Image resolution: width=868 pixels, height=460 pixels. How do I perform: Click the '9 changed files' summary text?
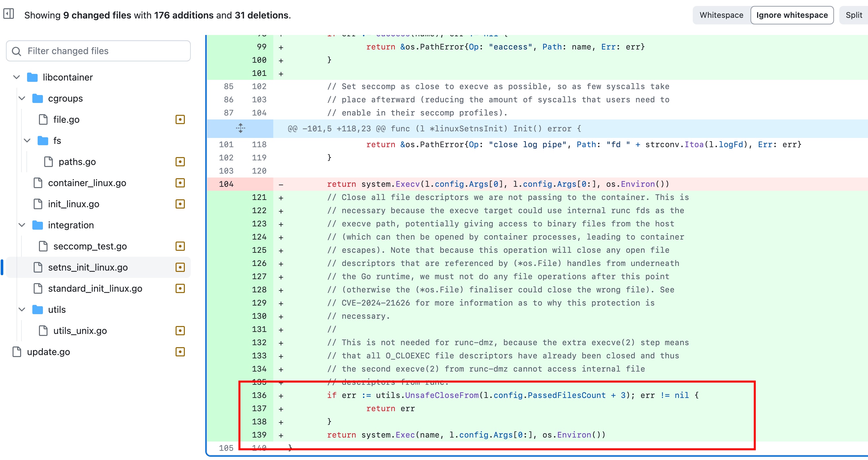(97, 15)
